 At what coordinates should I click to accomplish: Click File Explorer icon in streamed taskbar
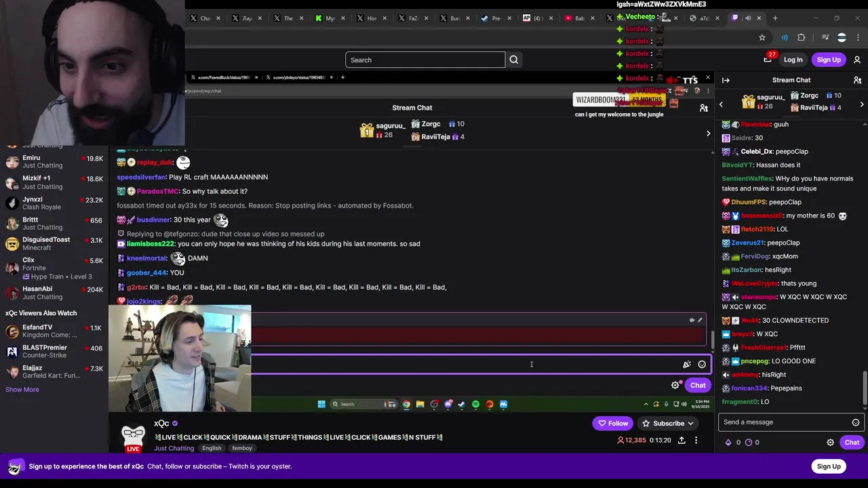point(420,404)
